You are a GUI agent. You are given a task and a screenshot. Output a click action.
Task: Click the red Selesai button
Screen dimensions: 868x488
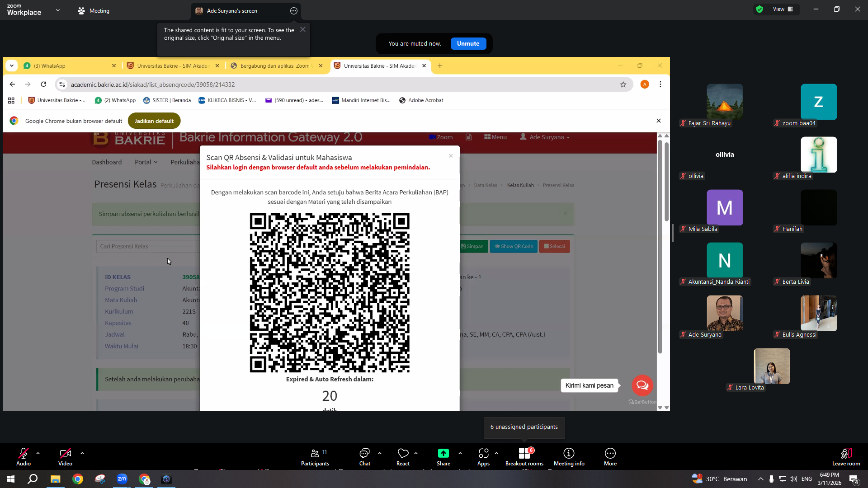[x=554, y=246]
